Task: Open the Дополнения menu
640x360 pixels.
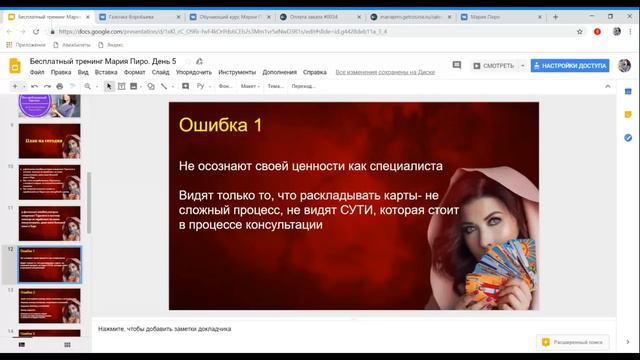Action: 280,72
